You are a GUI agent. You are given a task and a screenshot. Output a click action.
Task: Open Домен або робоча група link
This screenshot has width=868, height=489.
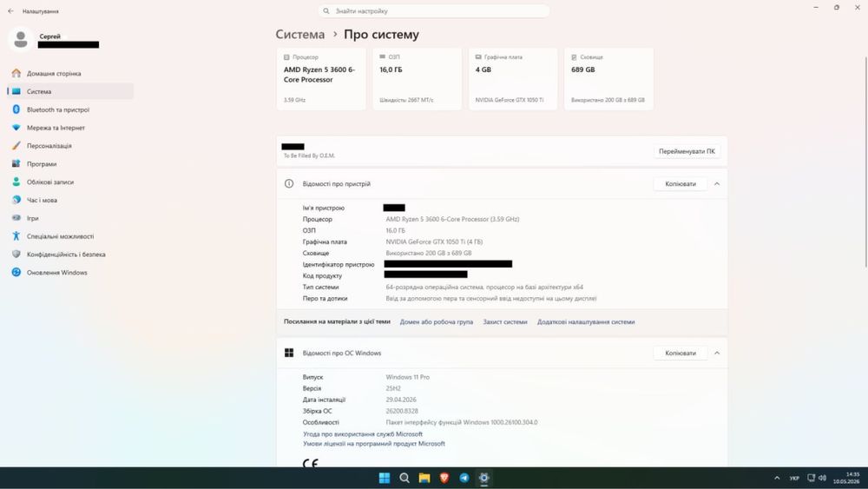437,321
